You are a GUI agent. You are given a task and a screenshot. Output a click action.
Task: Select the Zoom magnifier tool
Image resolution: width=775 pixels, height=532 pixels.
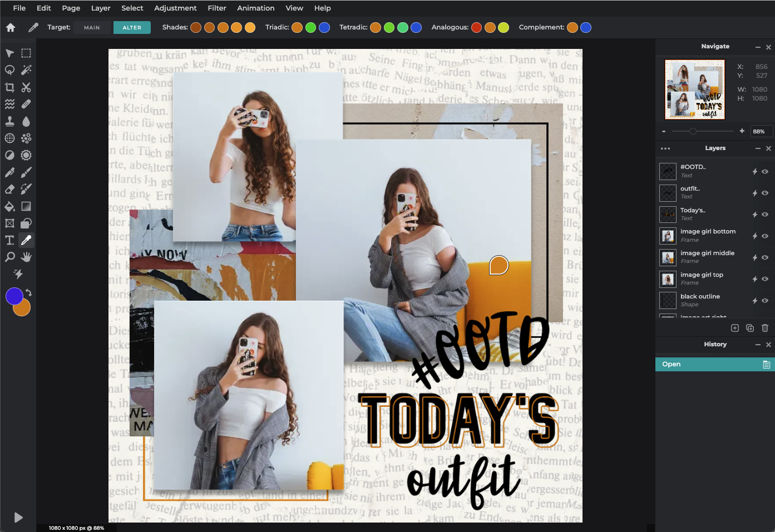(9, 257)
